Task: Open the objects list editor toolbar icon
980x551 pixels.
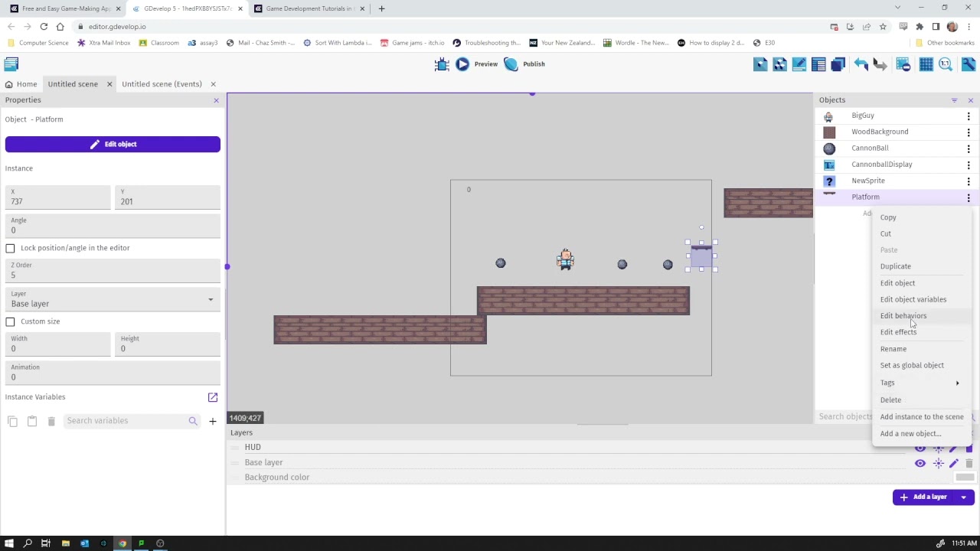Action: pyautogui.click(x=760, y=64)
